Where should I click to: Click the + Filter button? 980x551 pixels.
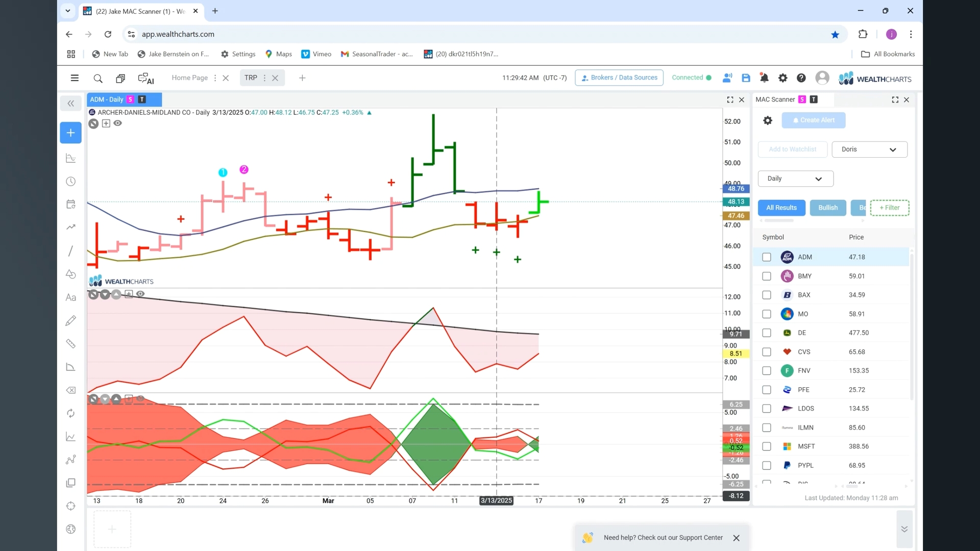point(890,208)
